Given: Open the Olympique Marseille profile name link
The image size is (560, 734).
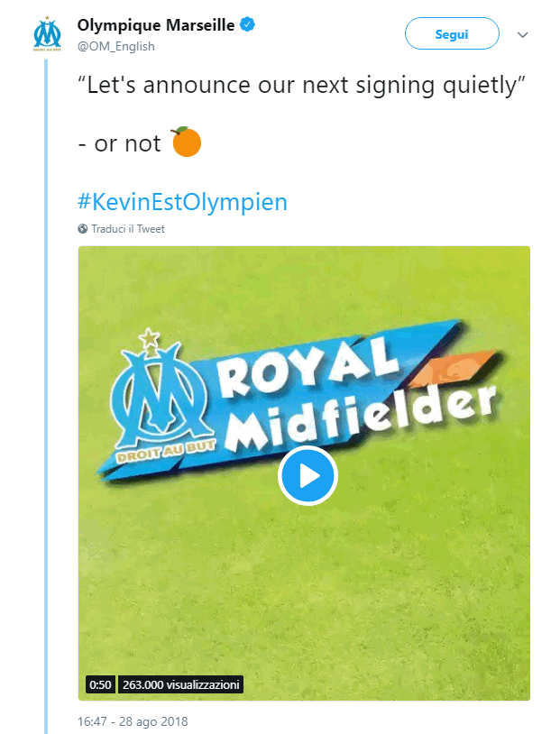Looking at the screenshot, I should pyautogui.click(x=156, y=25).
